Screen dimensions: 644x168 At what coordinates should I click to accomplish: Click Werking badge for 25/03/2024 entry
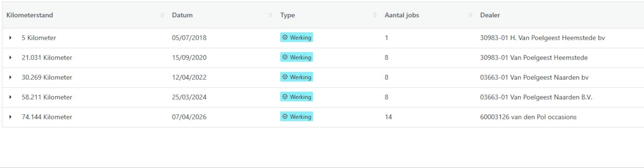coord(297,97)
